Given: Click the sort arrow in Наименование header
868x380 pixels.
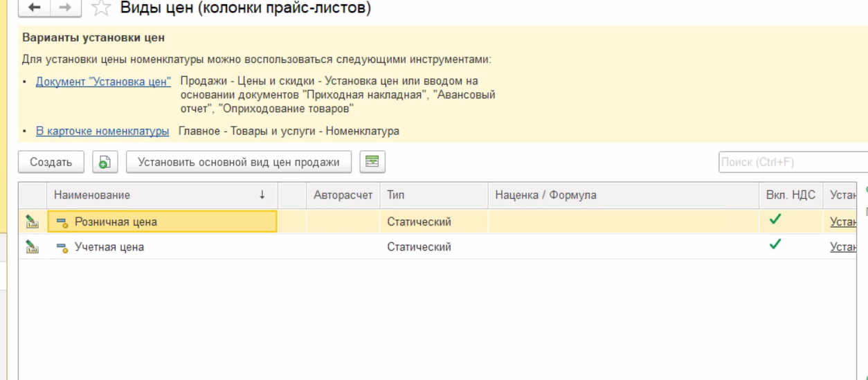Looking at the screenshot, I should (262, 196).
